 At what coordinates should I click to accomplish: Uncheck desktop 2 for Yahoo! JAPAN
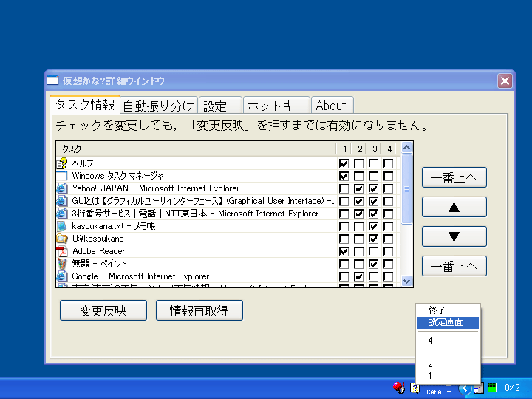[358, 188]
